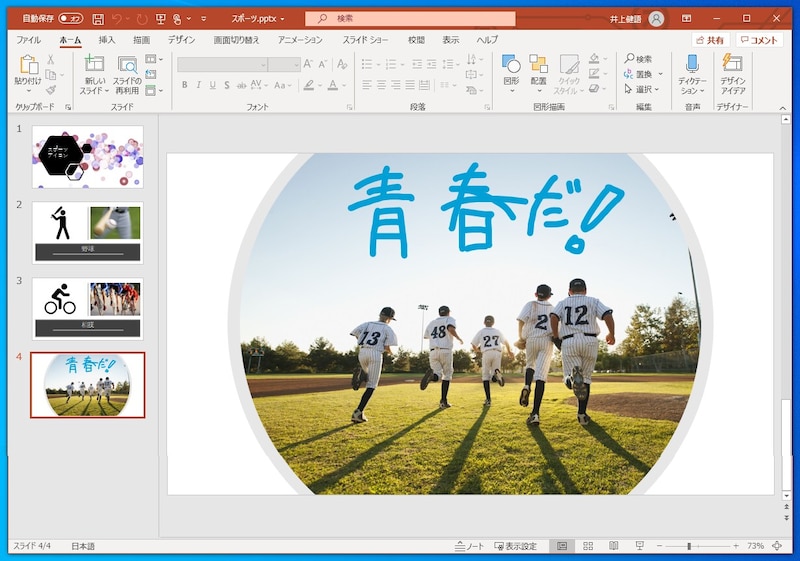Click the Cut scissors icon
The image size is (800, 561).
pos(51,59)
